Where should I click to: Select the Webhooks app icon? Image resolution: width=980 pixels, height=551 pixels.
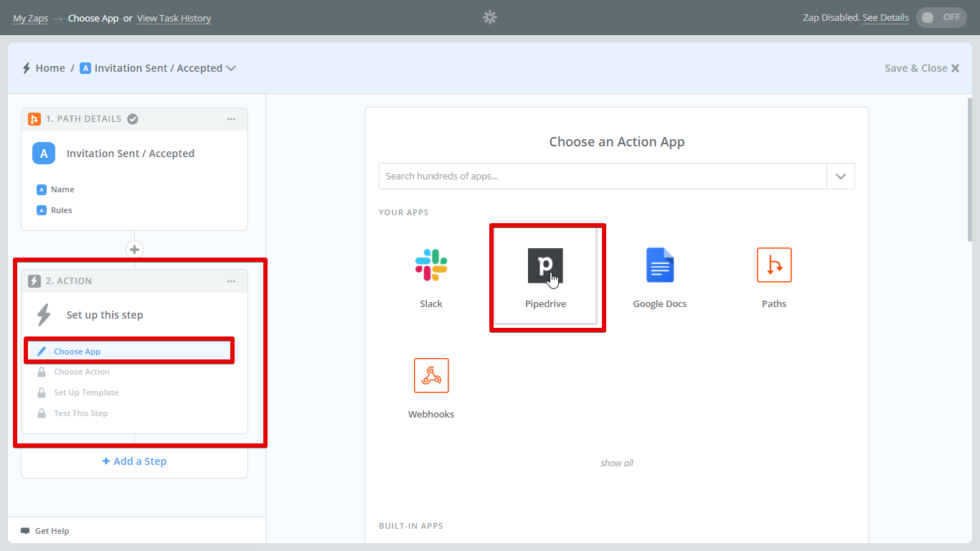click(431, 375)
